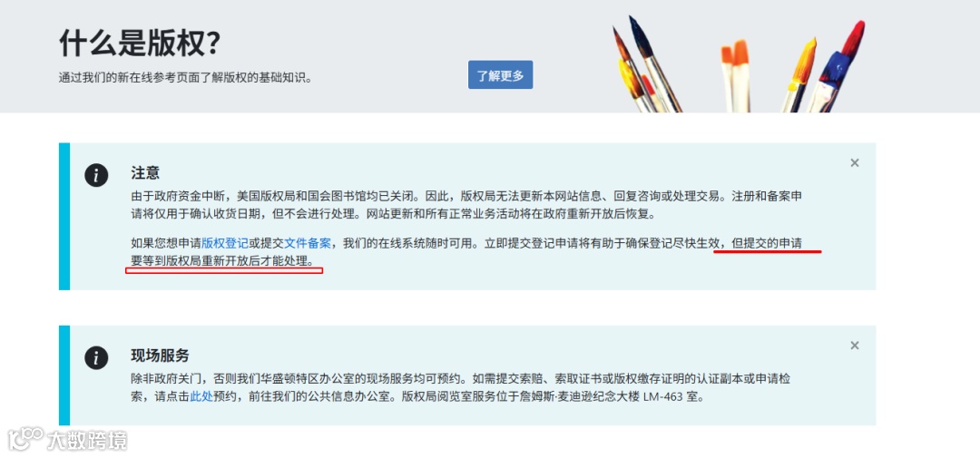Click the red-boxed text 要等到版权局重新开放后才能处理

click(222, 260)
